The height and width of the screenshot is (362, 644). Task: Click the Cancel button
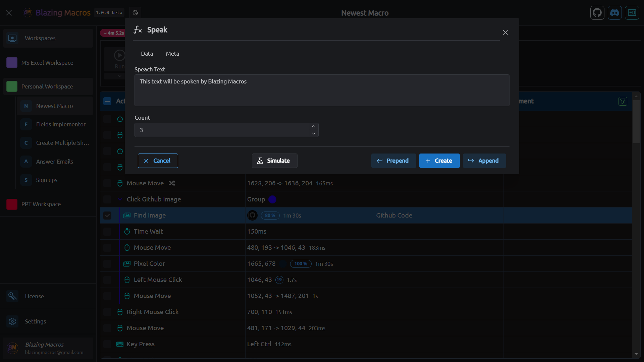click(158, 161)
